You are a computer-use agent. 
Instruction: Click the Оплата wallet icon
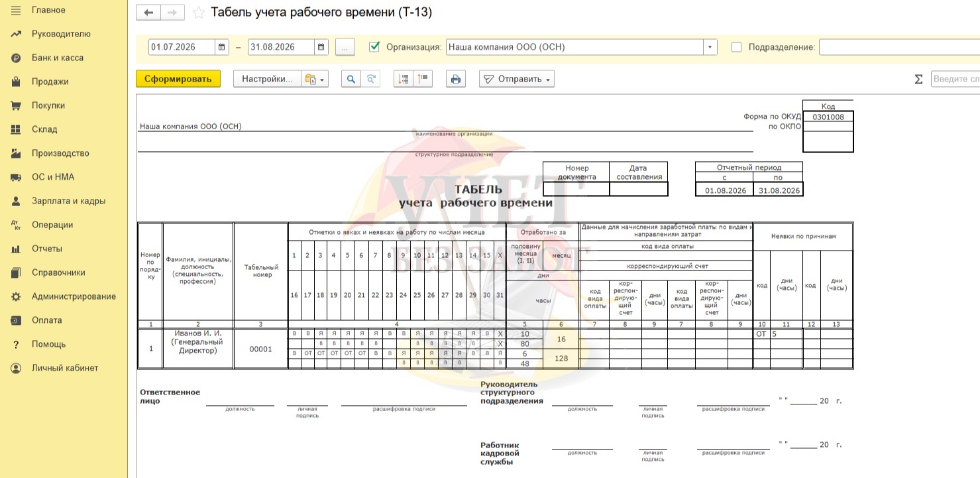16,320
